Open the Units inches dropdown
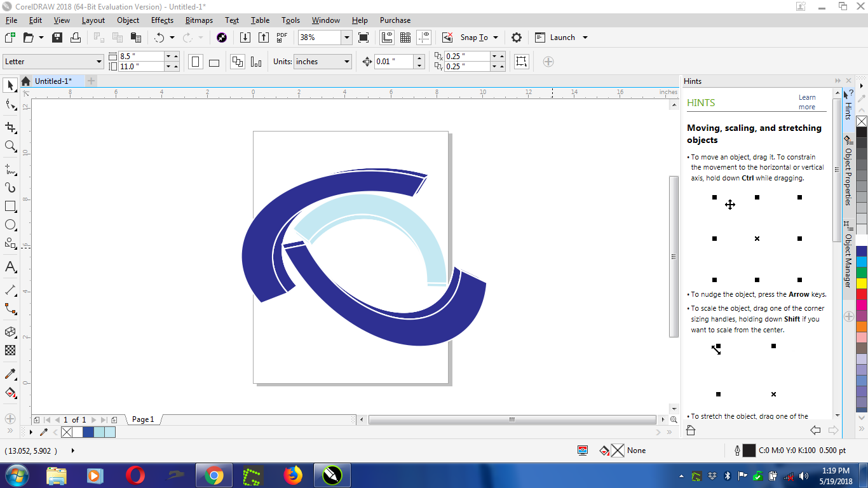868x488 pixels. (x=347, y=62)
